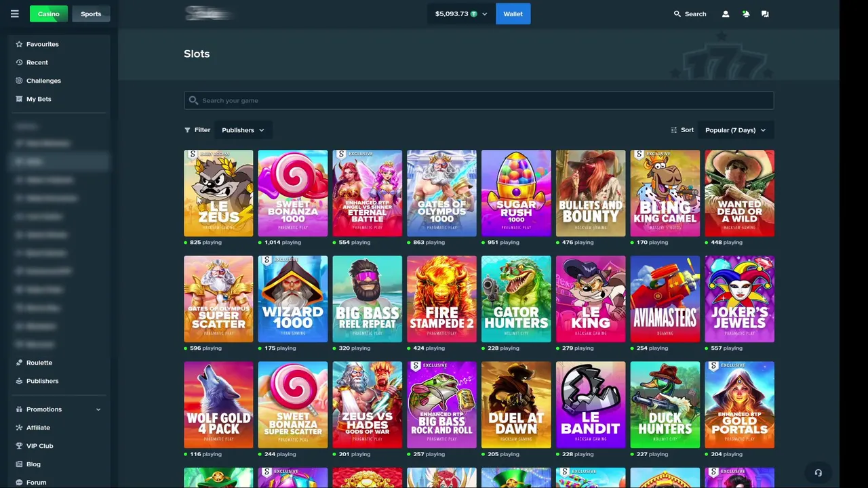This screenshot has height=488, width=868.
Task: Open the Gates of Olympus 1000 game
Action: 441,193
